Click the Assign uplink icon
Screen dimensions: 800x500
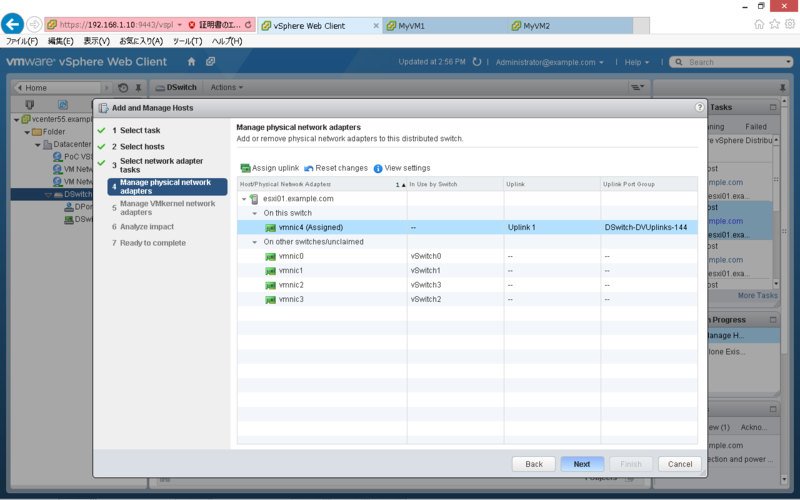coord(245,168)
